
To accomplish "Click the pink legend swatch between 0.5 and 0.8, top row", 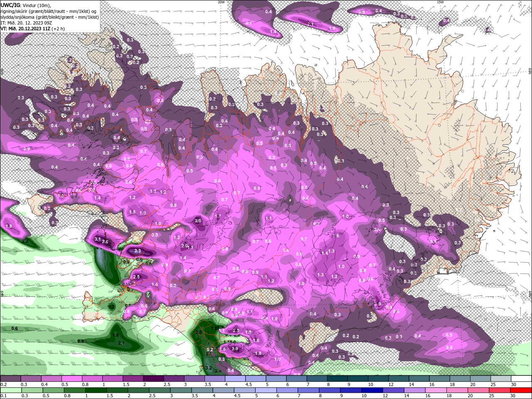I will point(72,379).
